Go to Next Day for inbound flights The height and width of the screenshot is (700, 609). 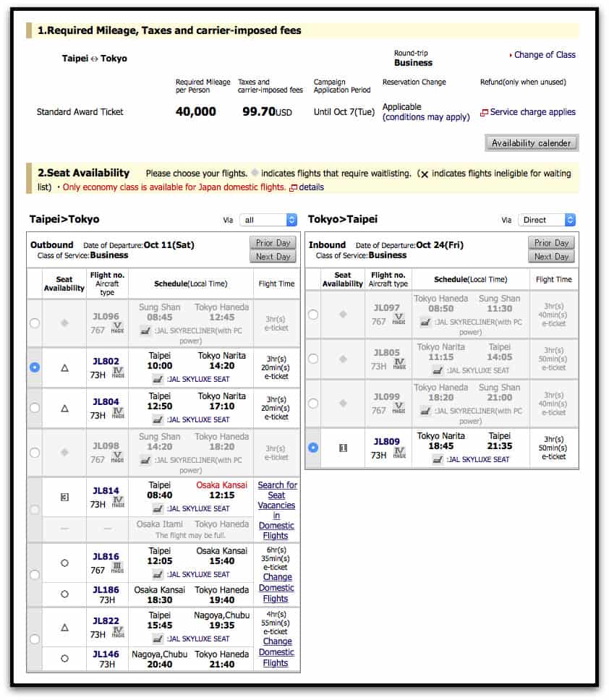(x=551, y=256)
